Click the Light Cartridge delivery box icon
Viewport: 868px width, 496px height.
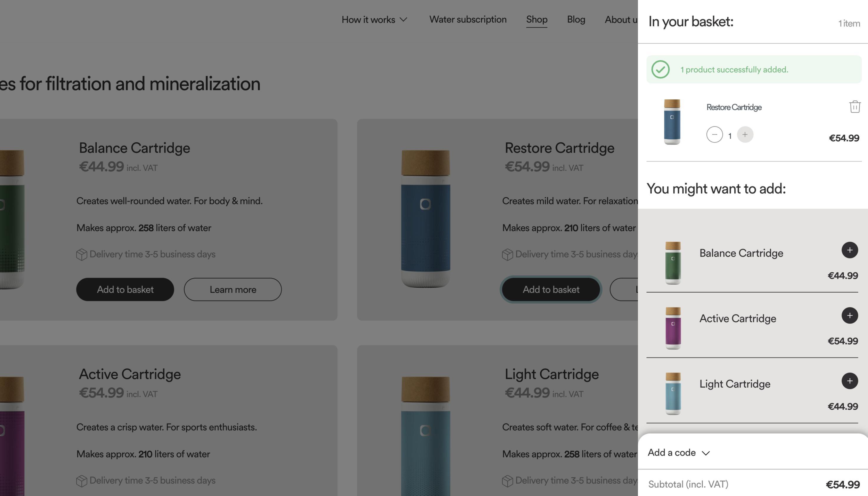pyautogui.click(x=507, y=481)
